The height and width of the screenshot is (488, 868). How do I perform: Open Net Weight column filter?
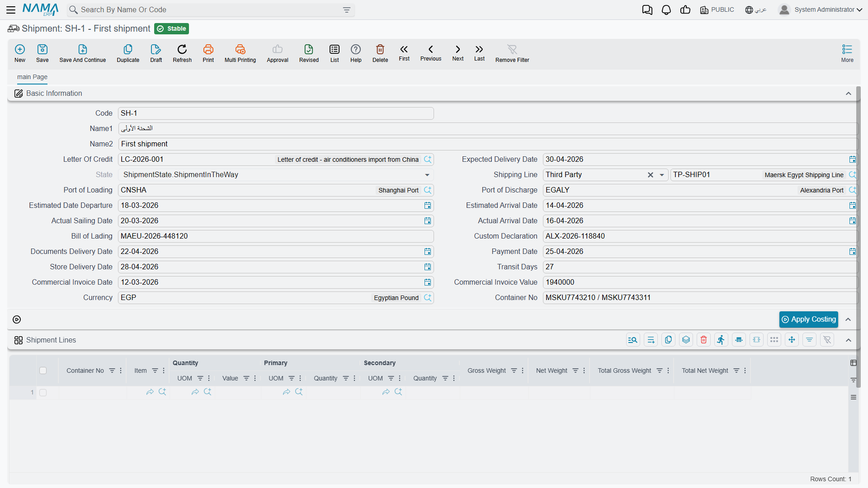point(576,371)
